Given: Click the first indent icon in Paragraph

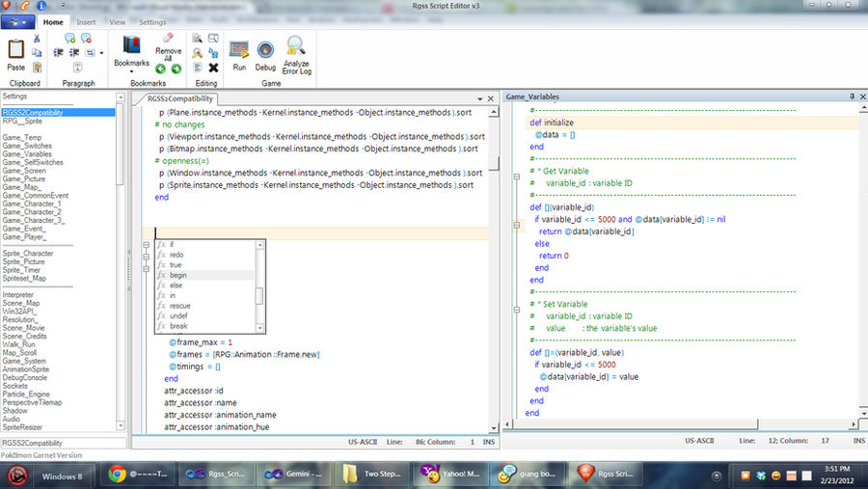Looking at the screenshot, I should click(x=58, y=53).
